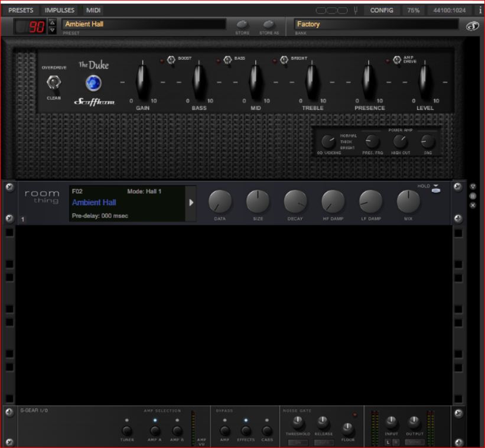Toggle the Bass switch
Image resolution: width=485 pixels, height=448 pixels.
tap(227, 60)
